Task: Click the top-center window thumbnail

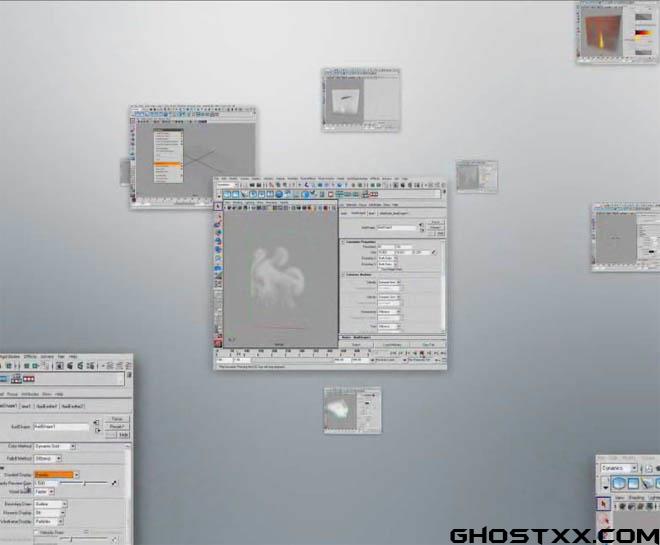Action: (361, 100)
